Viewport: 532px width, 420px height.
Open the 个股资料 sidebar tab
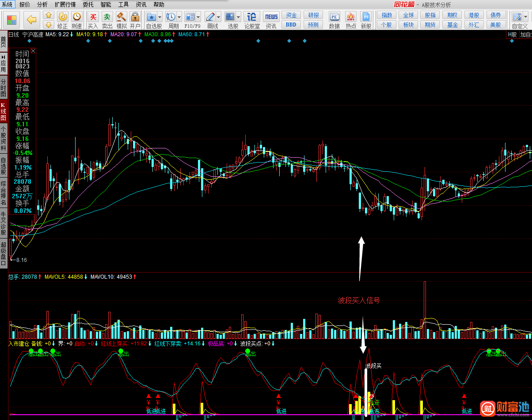[x=4, y=139]
